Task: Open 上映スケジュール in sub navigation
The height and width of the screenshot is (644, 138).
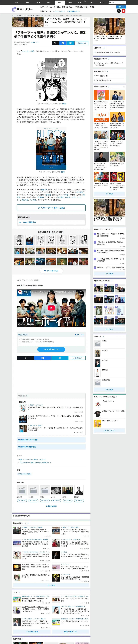Action: point(45,11)
